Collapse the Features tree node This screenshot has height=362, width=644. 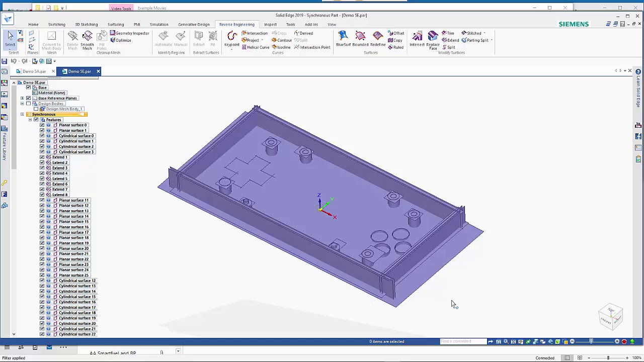pos(30,120)
